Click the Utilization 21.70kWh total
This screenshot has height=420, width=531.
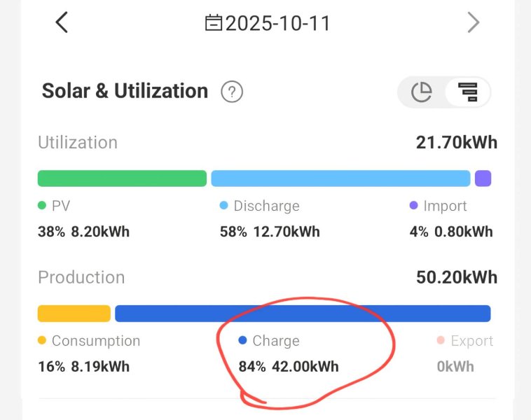456,143
